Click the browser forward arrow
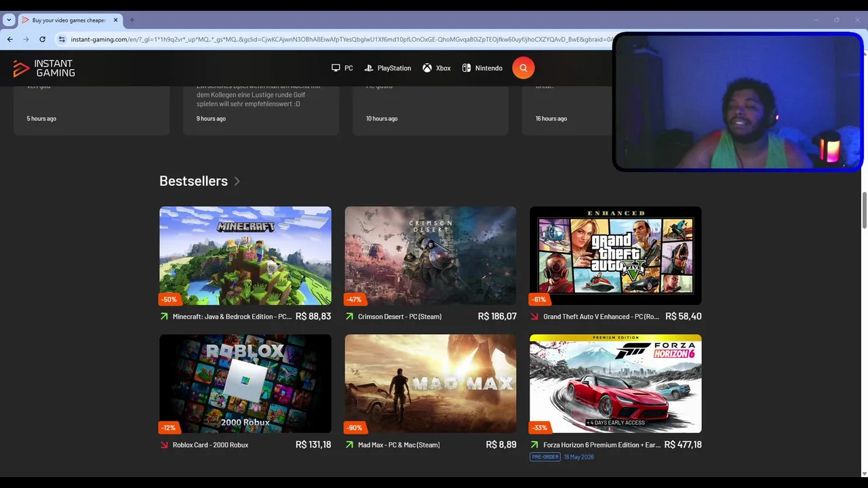The image size is (868, 488). [26, 39]
